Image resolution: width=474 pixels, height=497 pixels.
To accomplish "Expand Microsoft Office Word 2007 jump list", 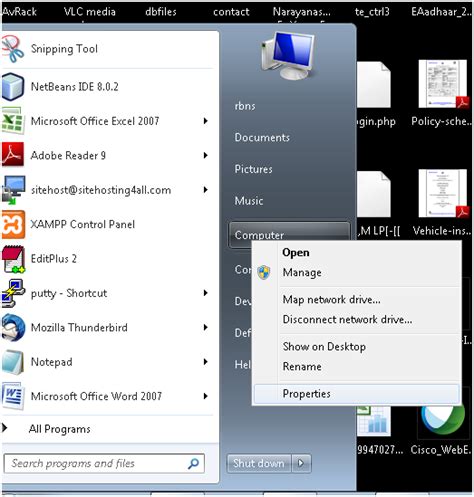I will click(206, 396).
